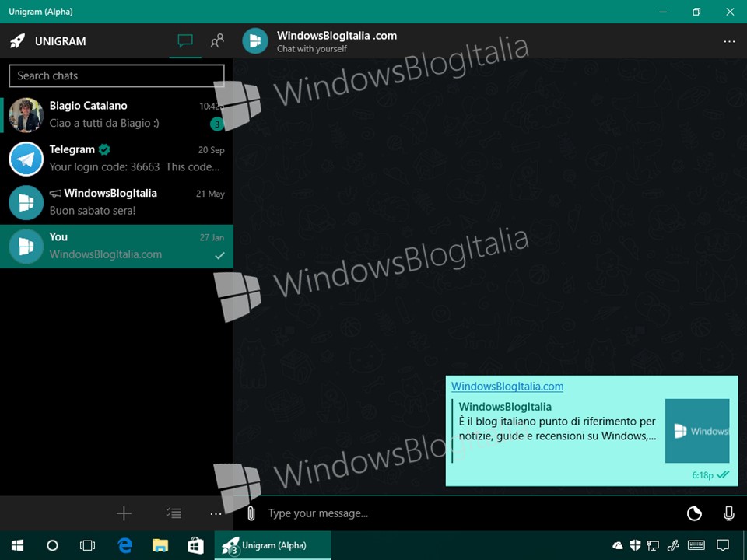747x560 pixels.
Task: Open Task View on the taskbar
Action: pos(88,545)
